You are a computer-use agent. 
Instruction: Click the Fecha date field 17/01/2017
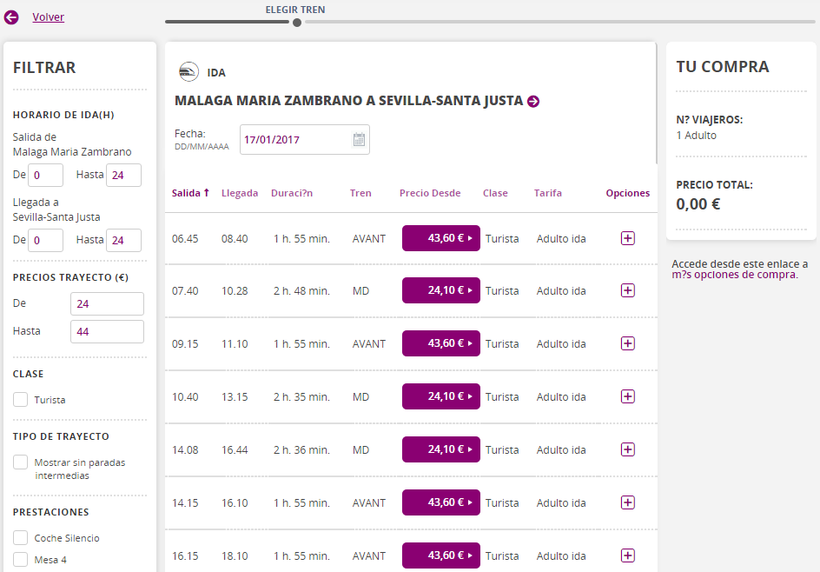[x=304, y=140]
